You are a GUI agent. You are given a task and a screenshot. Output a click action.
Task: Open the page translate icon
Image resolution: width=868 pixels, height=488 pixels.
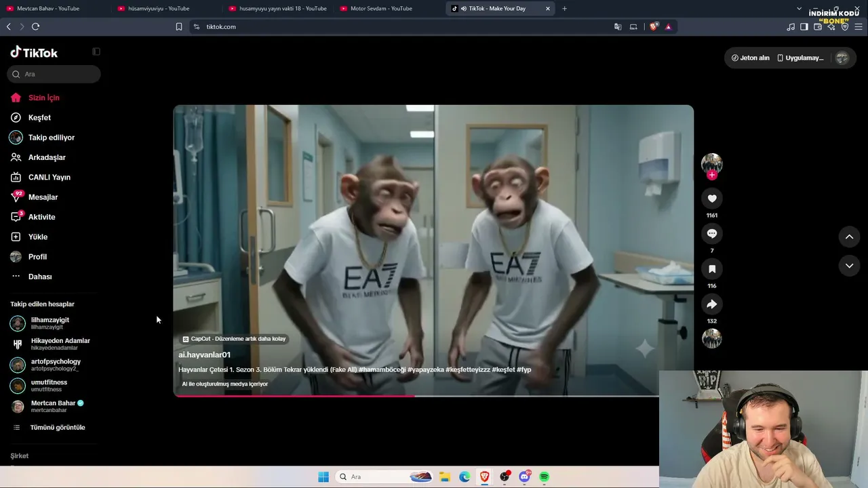click(618, 26)
